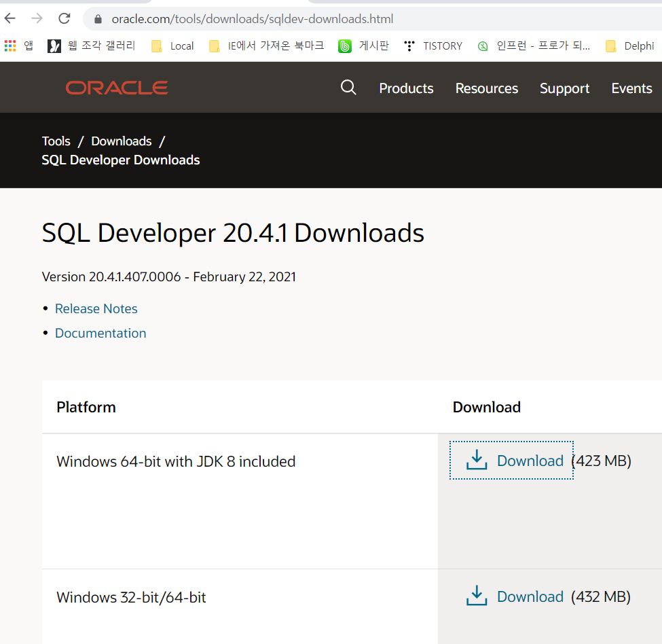Open the Release Notes link

coord(96,308)
